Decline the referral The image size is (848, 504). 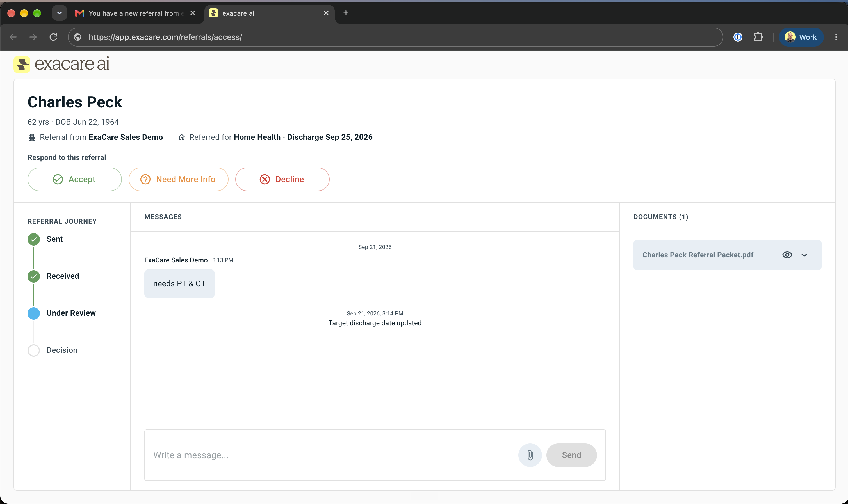tap(282, 179)
